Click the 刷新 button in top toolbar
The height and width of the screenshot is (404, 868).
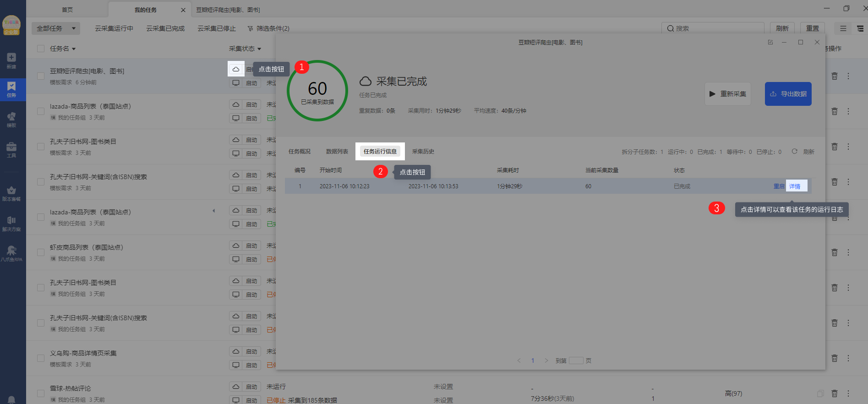tap(782, 28)
